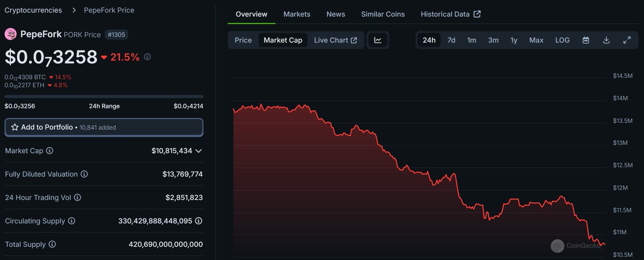Click the PepeFork Price breadcrumb
This screenshot has height=260, width=644.
[x=109, y=10]
